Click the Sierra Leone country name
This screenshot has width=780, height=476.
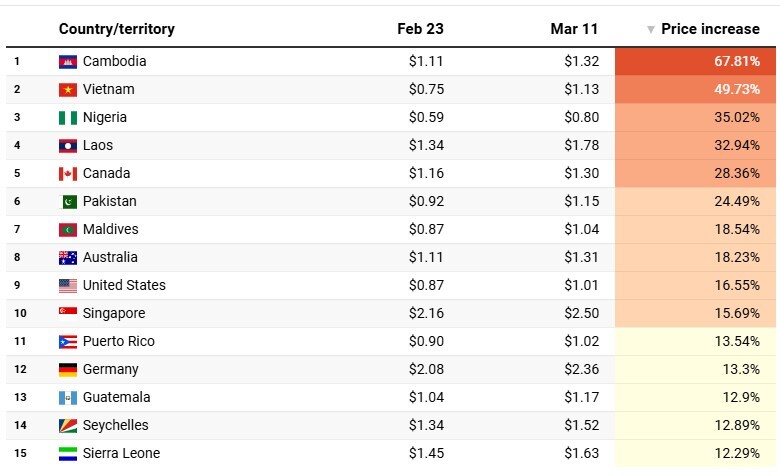coord(121,454)
